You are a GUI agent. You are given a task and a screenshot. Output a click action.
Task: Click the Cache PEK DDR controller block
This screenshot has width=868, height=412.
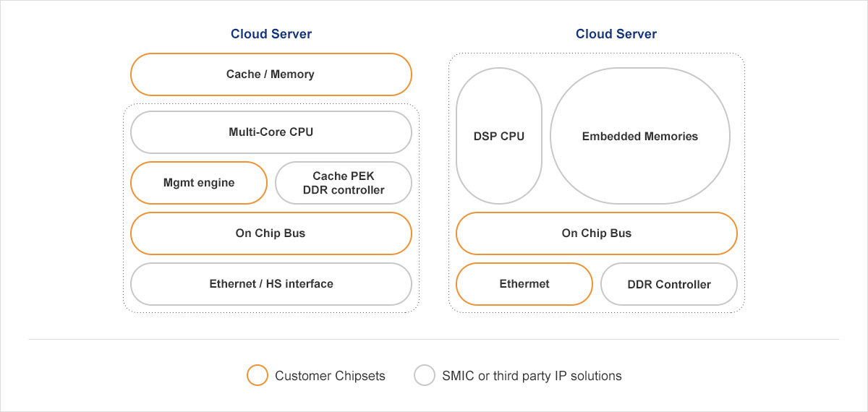(344, 183)
